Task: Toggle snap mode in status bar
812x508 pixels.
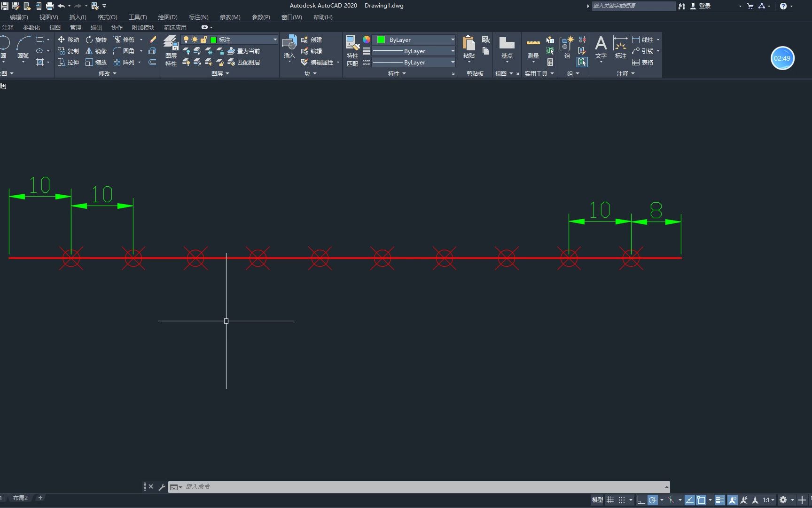Action: pos(622,500)
